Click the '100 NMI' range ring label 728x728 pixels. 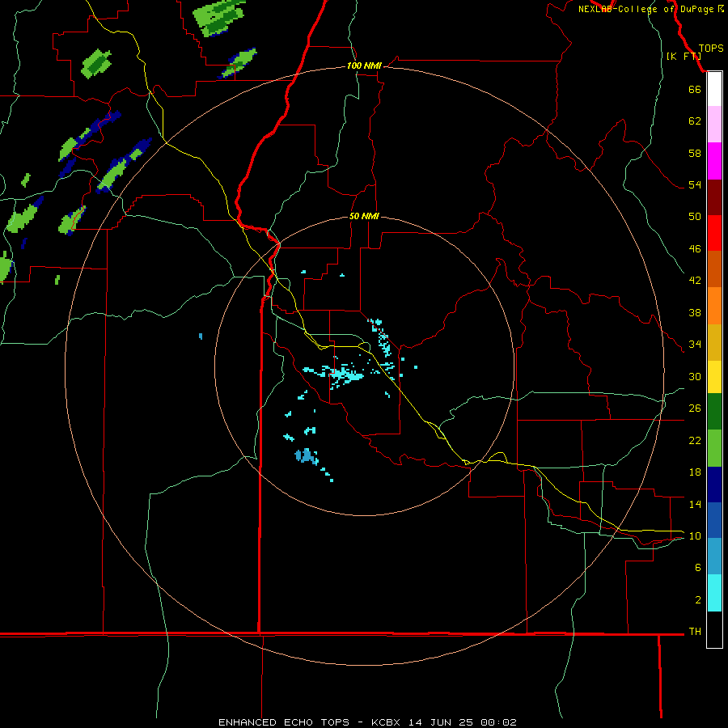tap(364, 66)
